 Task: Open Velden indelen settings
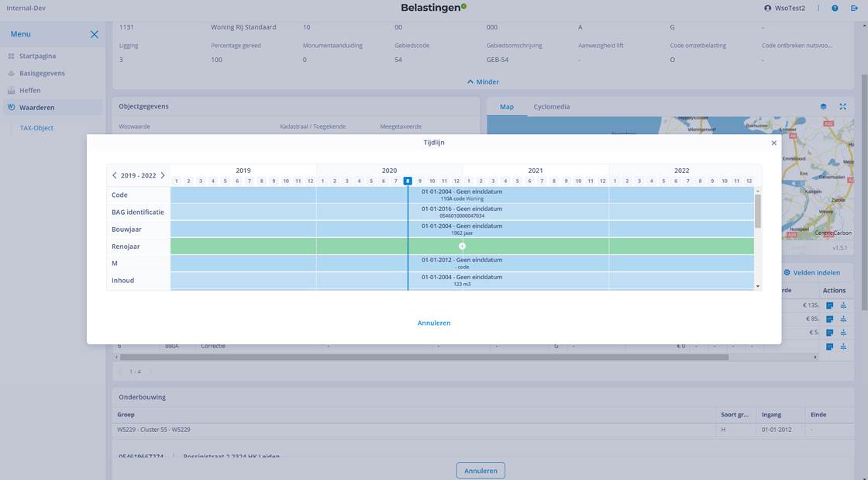[811, 273]
